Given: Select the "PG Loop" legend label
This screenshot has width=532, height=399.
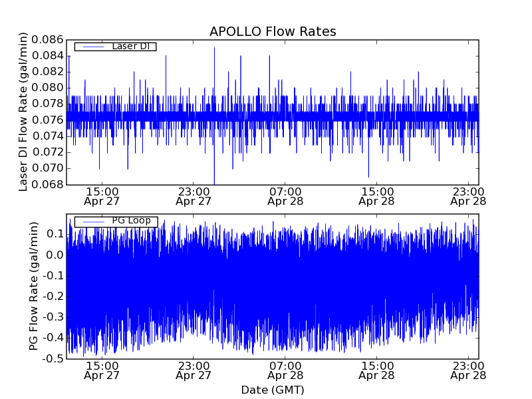Looking at the screenshot, I should [x=131, y=221].
